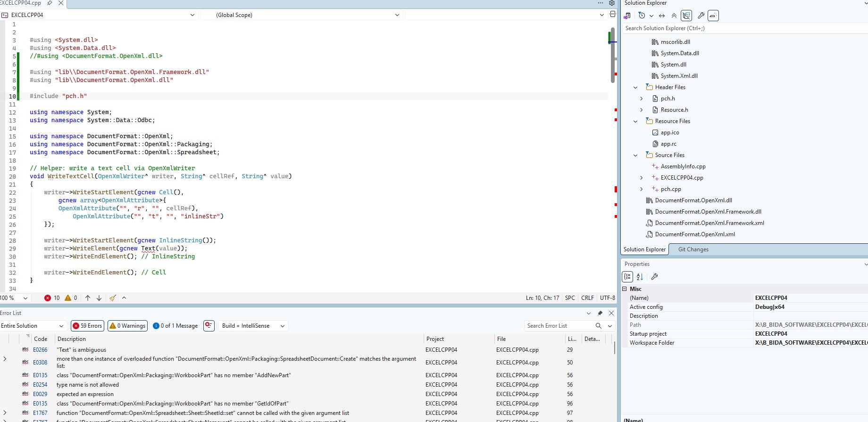Close the EXCELCPP04.cpp tab
Viewport: 868px width, 422px height.
[61, 3]
